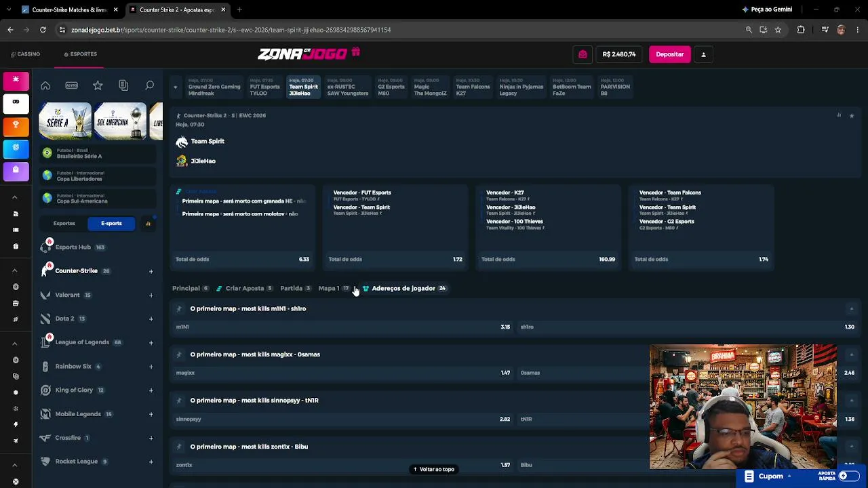Viewport: 868px width, 488px height.
Task: Open the search magnifier in the sidebar
Action: pos(149,85)
